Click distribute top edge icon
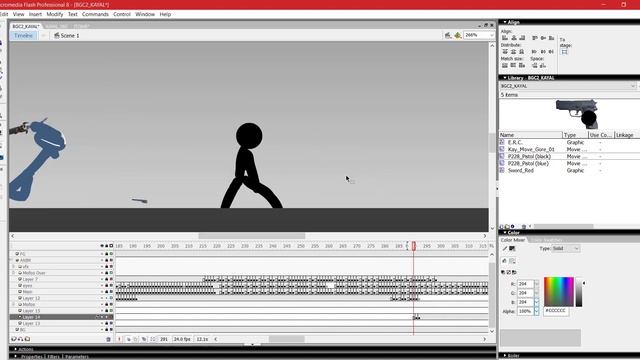The width and height of the screenshot is (640, 360). pos(505,52)
